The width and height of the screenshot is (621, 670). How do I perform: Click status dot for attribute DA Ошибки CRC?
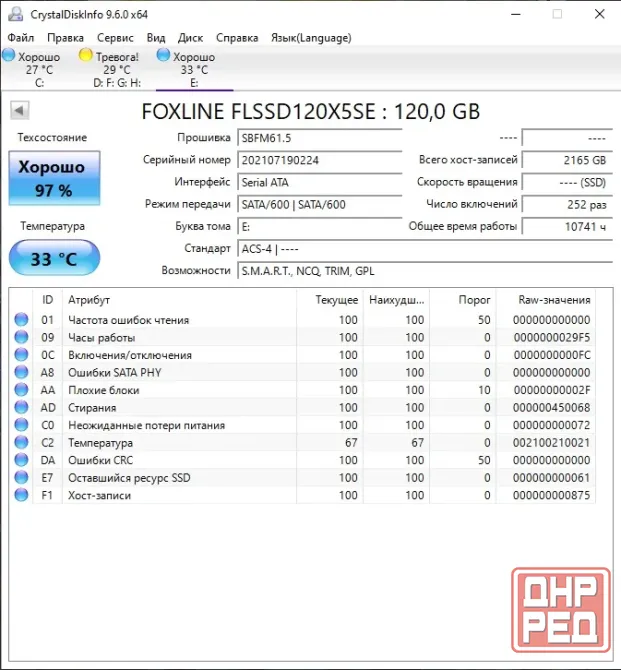point(21,460)
